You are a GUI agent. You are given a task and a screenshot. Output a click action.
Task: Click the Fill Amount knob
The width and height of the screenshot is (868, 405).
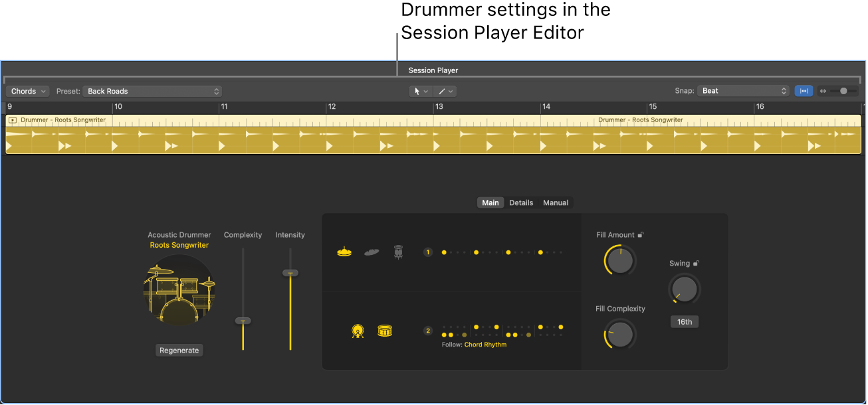[x=620, y=260]
